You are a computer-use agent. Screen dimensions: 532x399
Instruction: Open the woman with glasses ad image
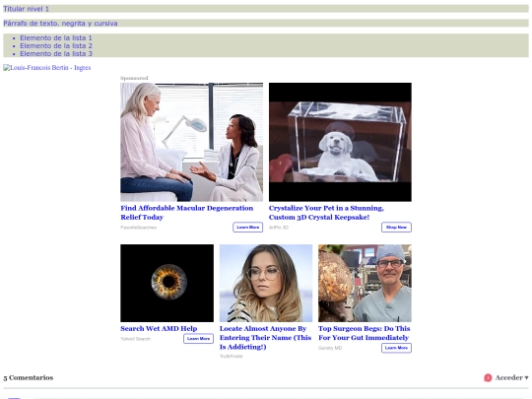pyautogui.click(x=266, y=283)
